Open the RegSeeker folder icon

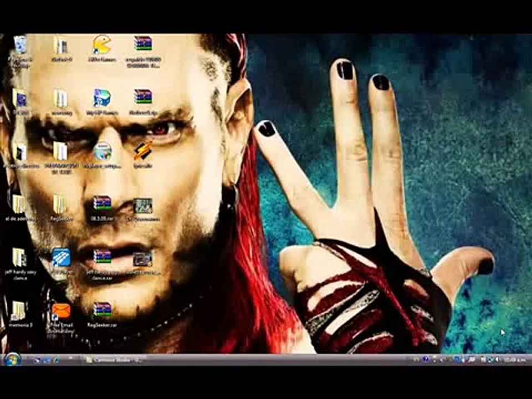[60, 204]
